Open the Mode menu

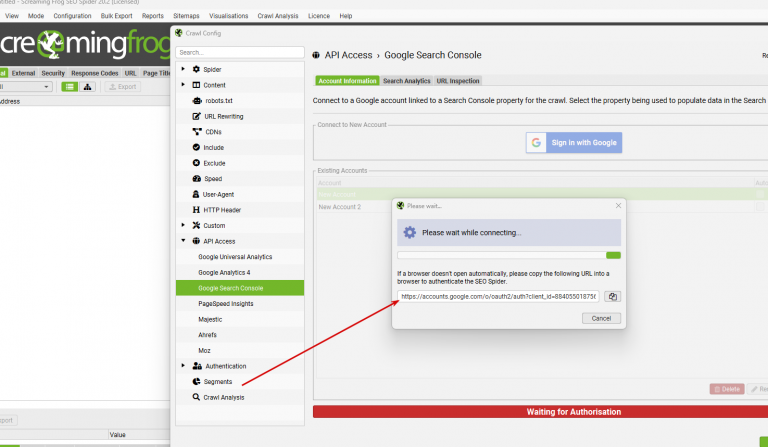pyautogui.click(x=36, y=16)
